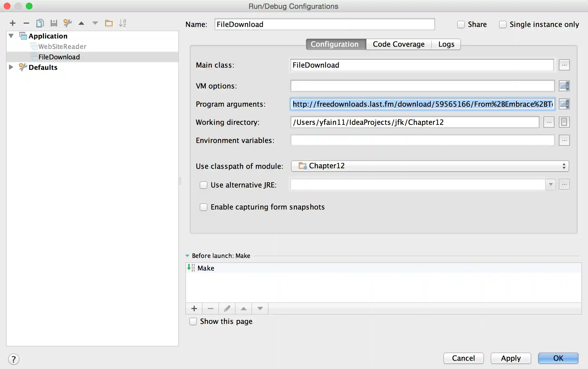Collapse the Application tree node
This screenshot has height=369, width=588.
(x=11, y=36)
